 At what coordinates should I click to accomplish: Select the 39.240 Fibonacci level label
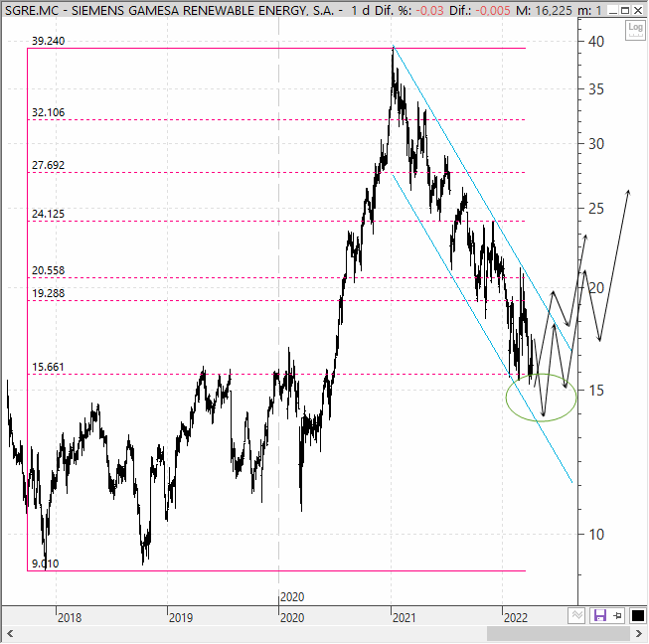tap(49, 41)
